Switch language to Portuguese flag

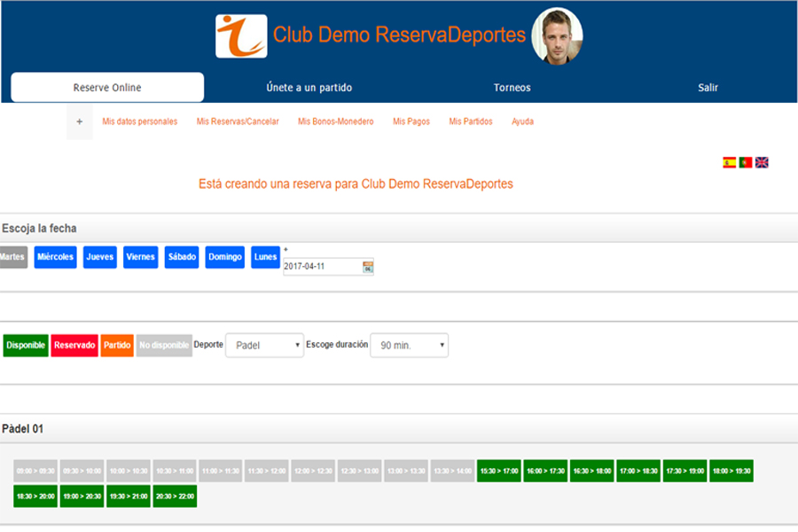[746, 162]
